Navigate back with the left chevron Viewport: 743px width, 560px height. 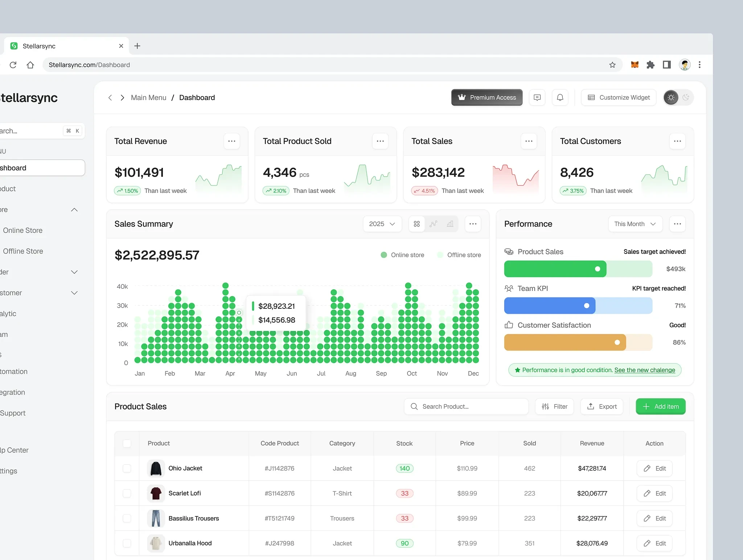pos(110,98)
